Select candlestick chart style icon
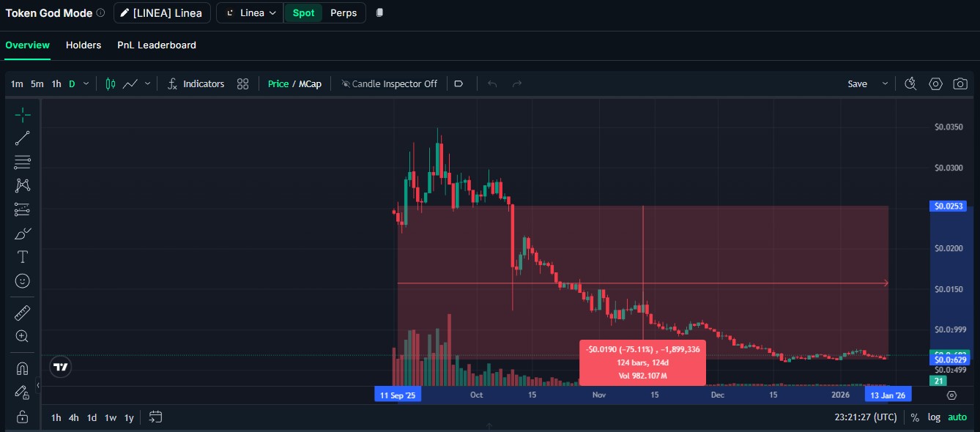The image size is (980, 432). click(111, 84)
